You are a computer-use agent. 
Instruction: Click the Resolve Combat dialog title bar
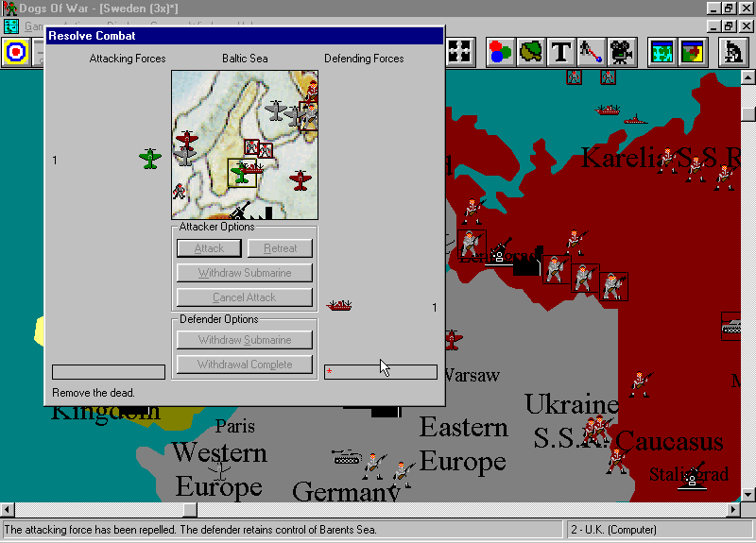(x=245, y=36)
